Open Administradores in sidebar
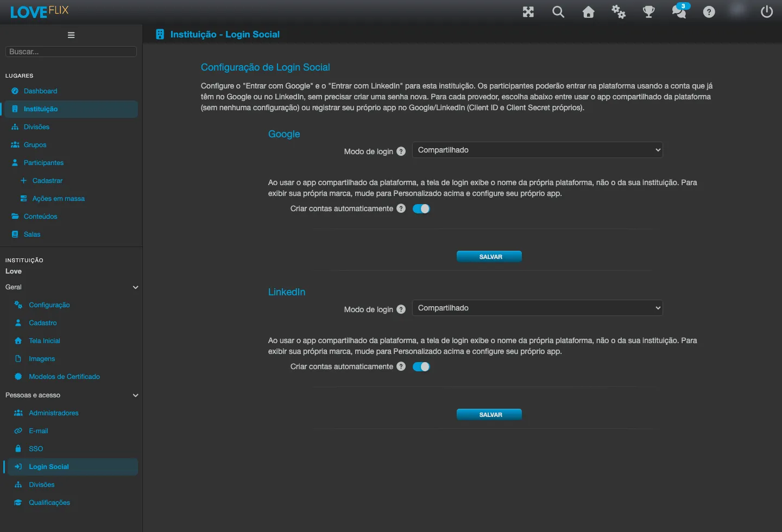The height and width of the screenshot is (532, 782). [54, 413]
